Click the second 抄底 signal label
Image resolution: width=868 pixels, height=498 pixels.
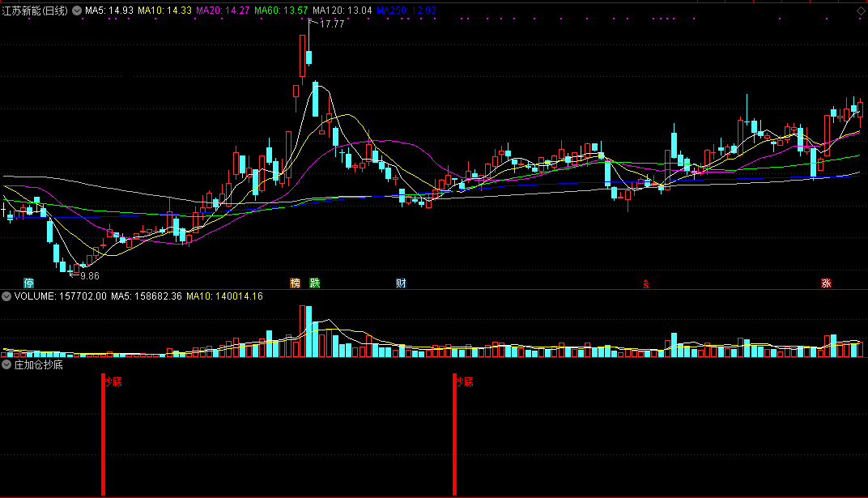[465, 381]
